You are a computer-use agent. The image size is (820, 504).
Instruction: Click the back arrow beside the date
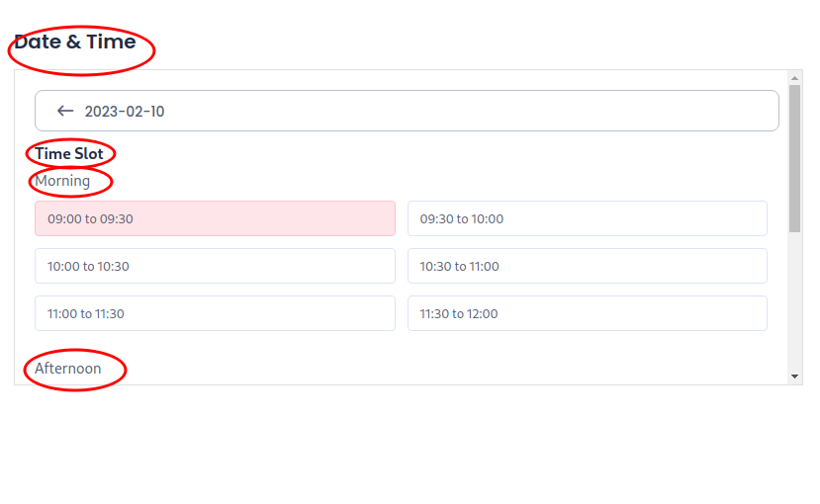[x=65, y=111]
